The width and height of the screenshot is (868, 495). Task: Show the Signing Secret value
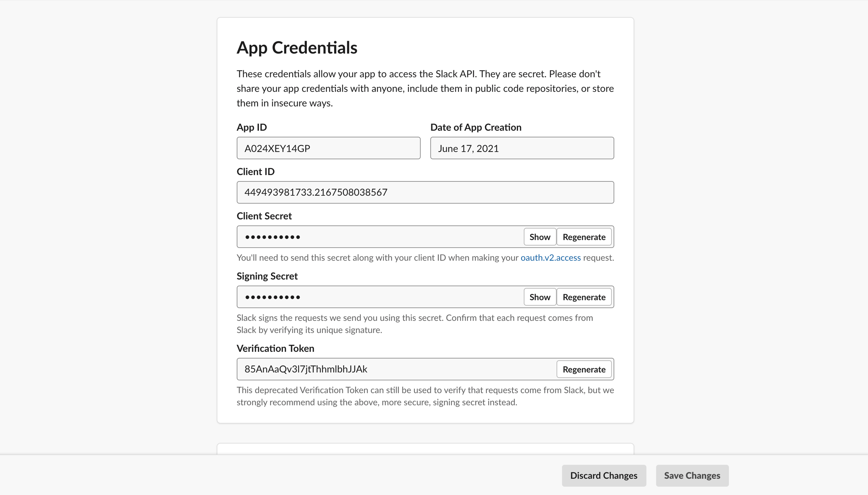click(x=539, y=297)
